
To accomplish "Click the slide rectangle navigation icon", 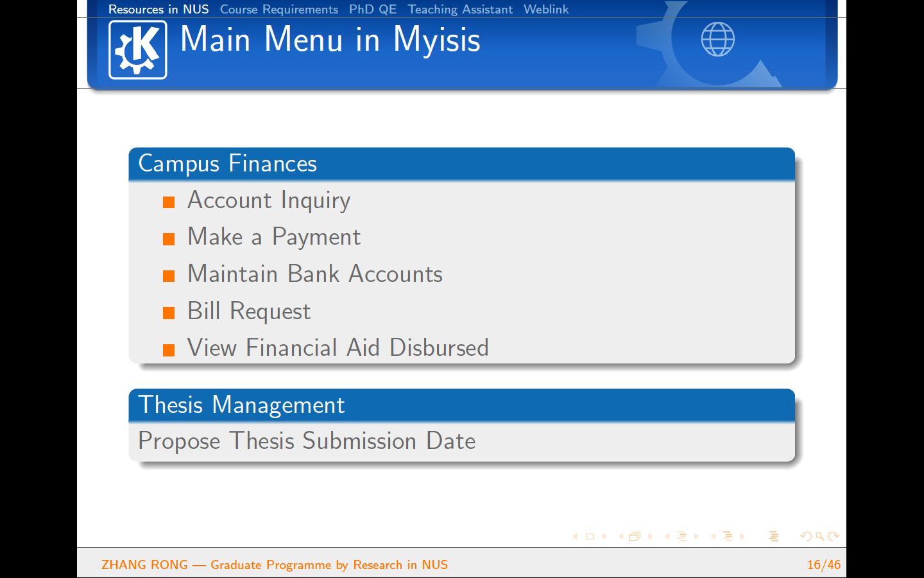I will click(x=590, y=536).
